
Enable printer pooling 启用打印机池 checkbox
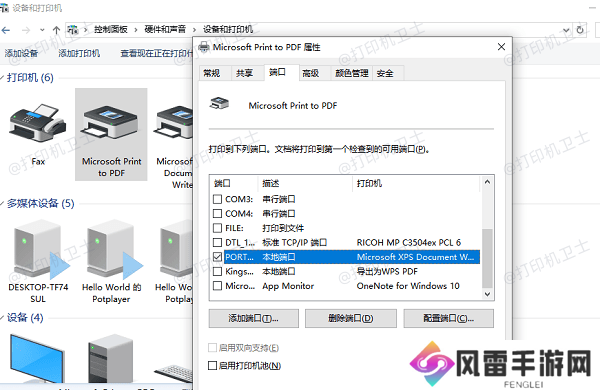click(212, 366)
